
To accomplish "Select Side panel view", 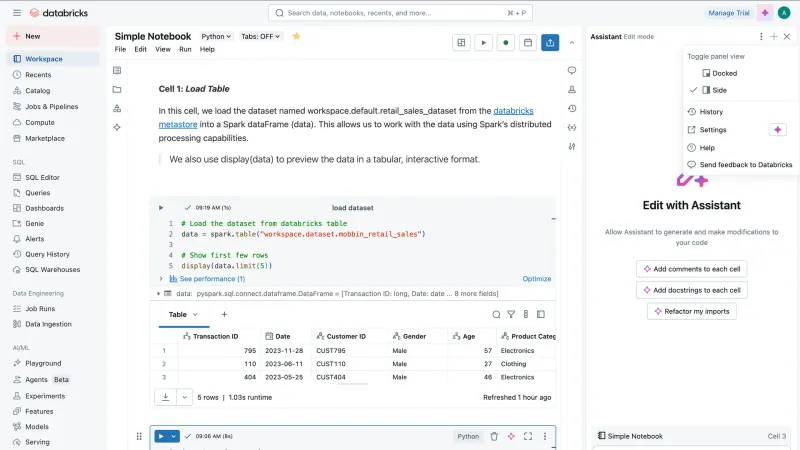I will [x=714, y=90].
